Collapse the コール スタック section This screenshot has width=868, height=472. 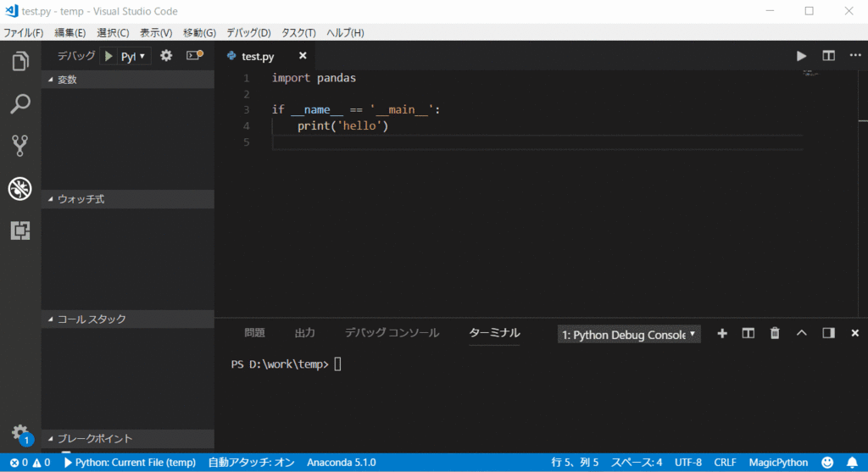point(127,319)
